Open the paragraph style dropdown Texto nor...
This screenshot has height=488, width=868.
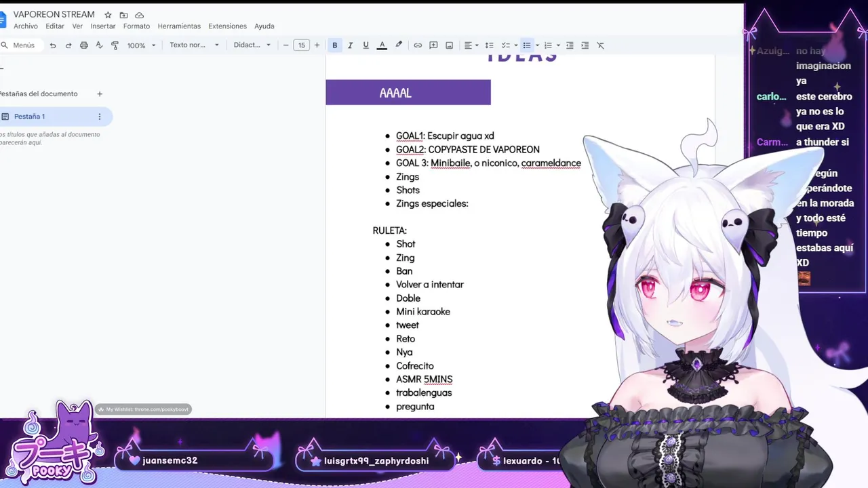[x=194, y=45]
